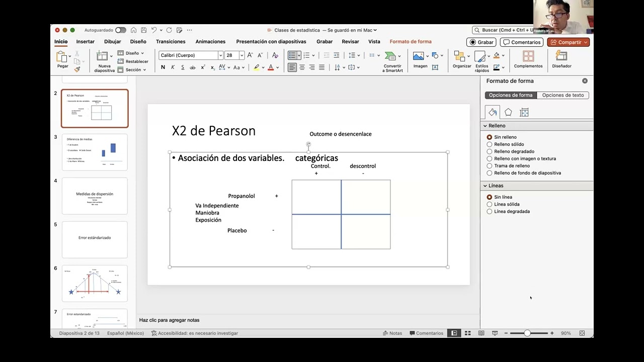The width and height of the screenshot is (644, 362).
Task: Switch to Opciones de texto tab
Action: coord(563,95)
